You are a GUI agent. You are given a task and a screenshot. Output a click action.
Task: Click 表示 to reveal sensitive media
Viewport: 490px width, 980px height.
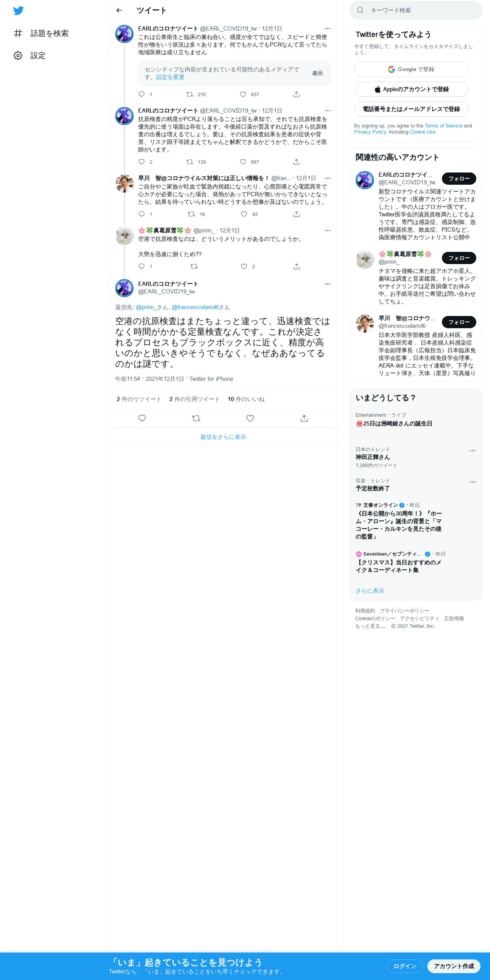coord(318,73)
